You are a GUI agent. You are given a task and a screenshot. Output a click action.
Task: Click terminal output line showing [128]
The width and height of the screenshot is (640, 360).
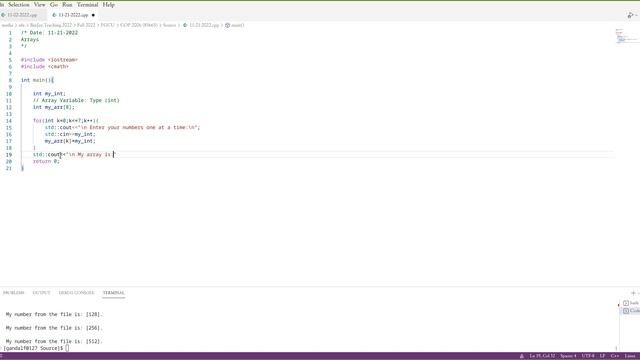click(x=54, y=314)
